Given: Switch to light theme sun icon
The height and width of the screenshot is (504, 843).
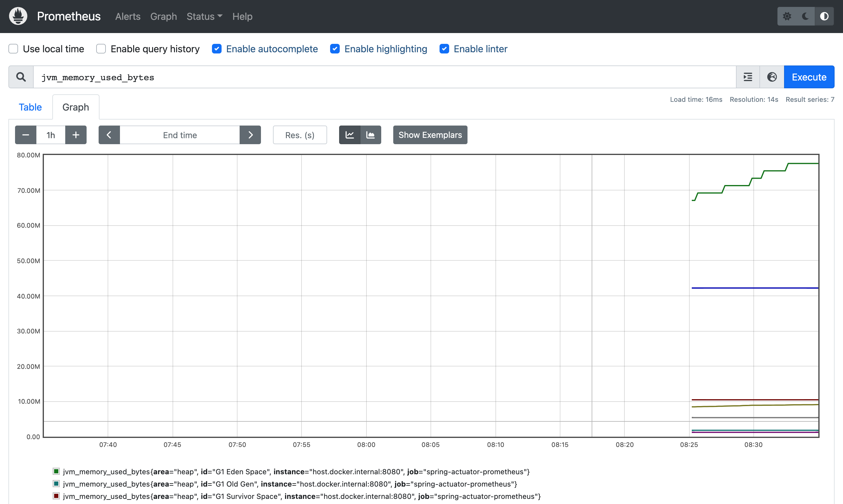Looking at the screenshot, I should tap(787, 16).
